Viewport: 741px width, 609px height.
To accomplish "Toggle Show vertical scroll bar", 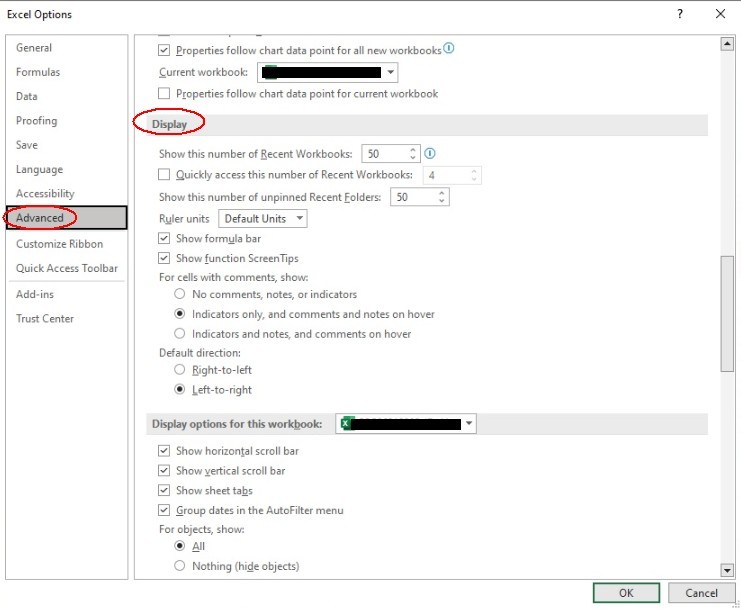I will click(164, 471).
